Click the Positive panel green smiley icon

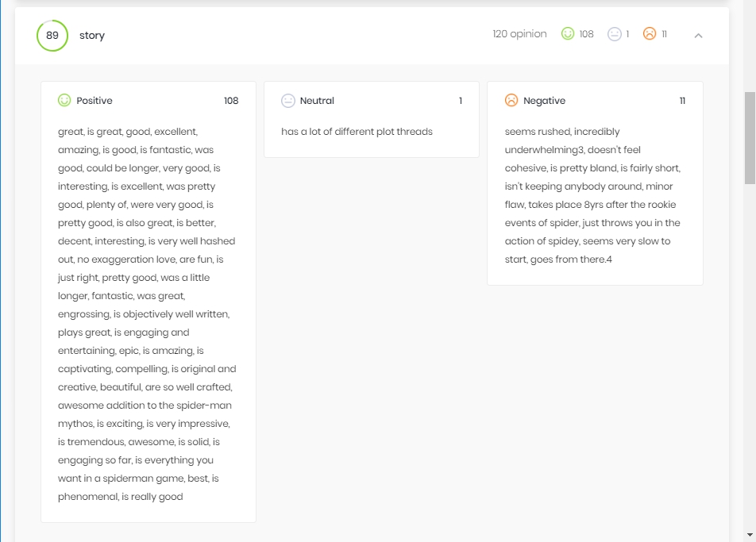64,100
